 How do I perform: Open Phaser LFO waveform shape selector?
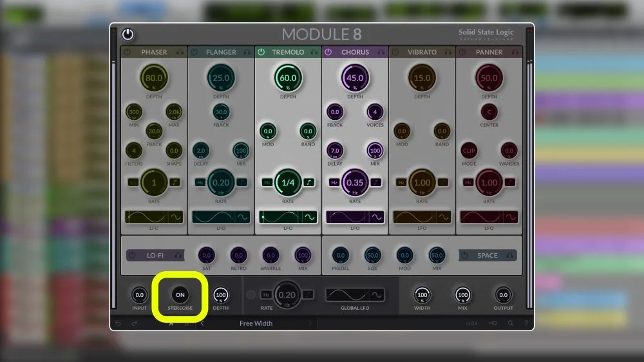(176, 217)
